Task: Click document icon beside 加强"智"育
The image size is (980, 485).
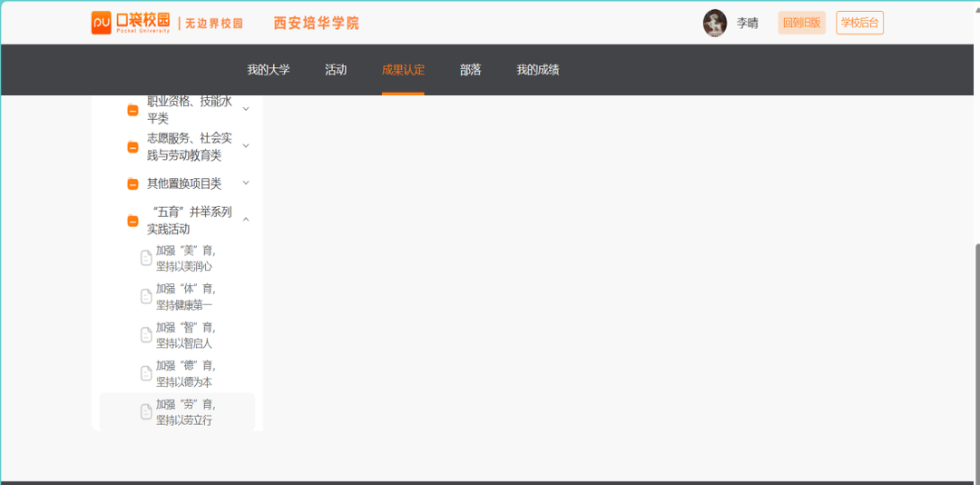Action: (x=146, y=335)
